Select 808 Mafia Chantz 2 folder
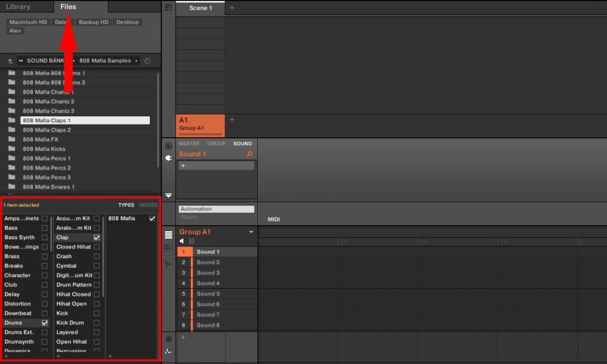Viewport: 607px width, 364px height. (85, 101)
